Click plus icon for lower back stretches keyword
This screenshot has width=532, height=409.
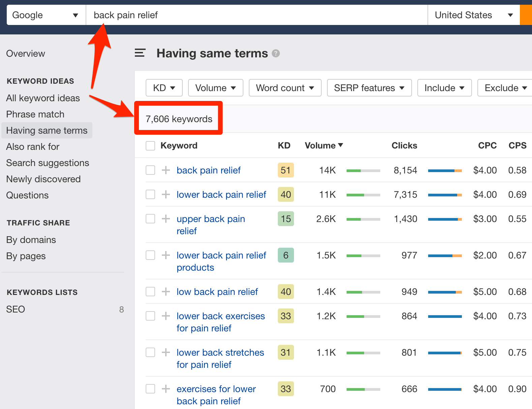pos(166,352)
